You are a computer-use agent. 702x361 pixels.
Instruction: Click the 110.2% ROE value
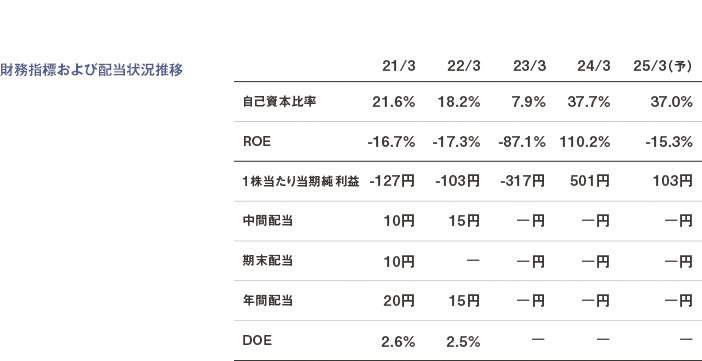coord(585,142)
